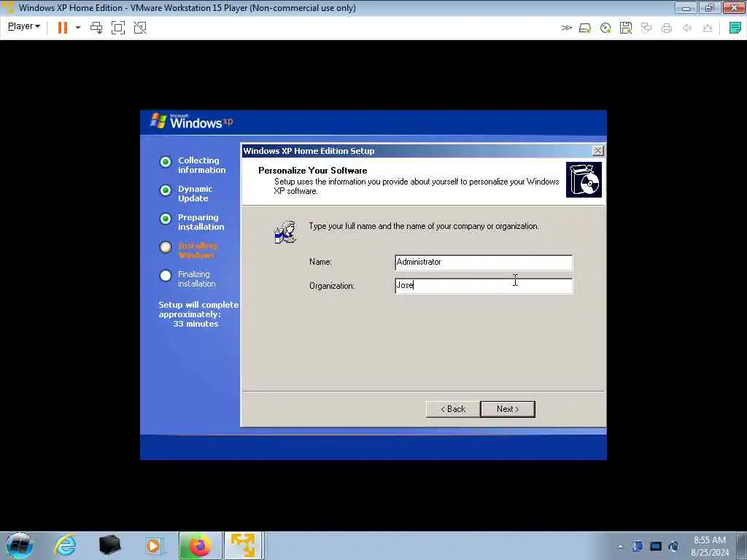Switch to Firefox in the taskbar

click(200, 545)
